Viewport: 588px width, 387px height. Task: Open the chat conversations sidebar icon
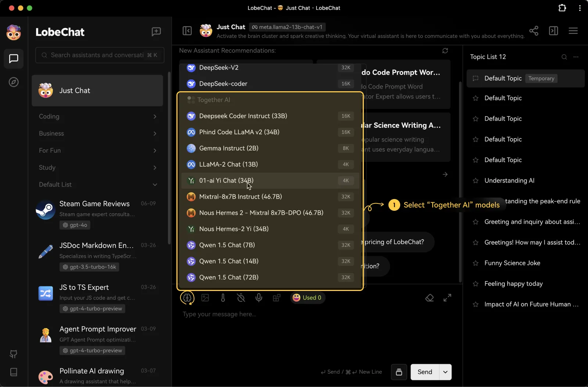click(14, 58)
